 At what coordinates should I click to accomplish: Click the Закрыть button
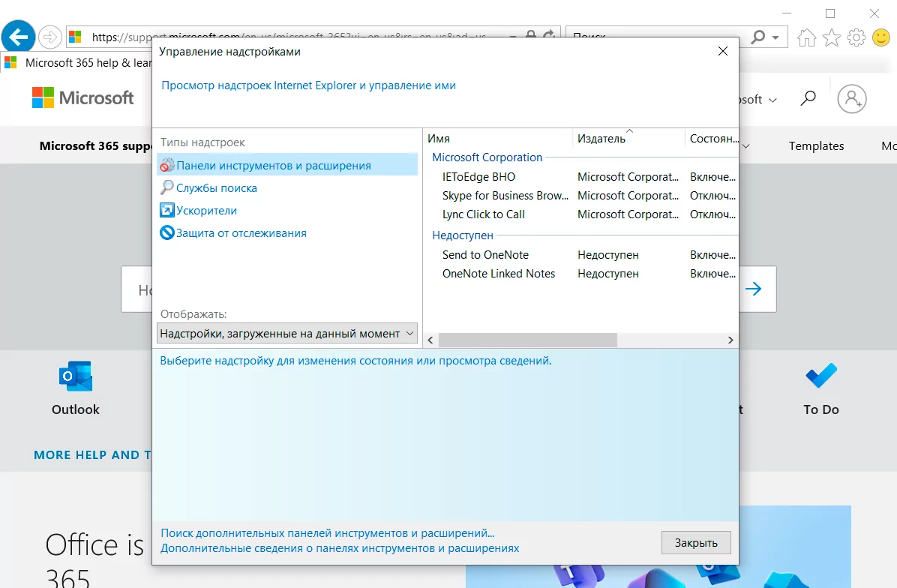(x=696, y=543)
